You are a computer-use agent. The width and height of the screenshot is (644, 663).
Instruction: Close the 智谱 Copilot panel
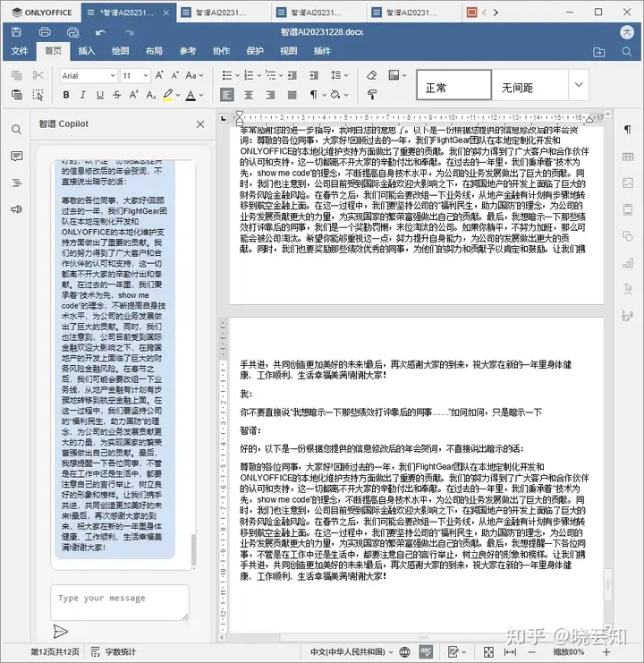coord(200,123)
